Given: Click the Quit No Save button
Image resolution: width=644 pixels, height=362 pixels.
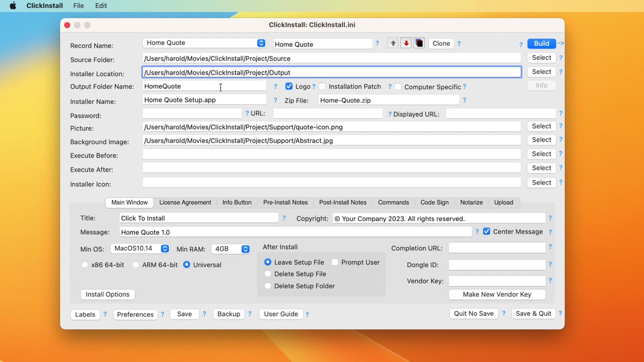Looking at the screenshot, I should click(x=474, y=313).
